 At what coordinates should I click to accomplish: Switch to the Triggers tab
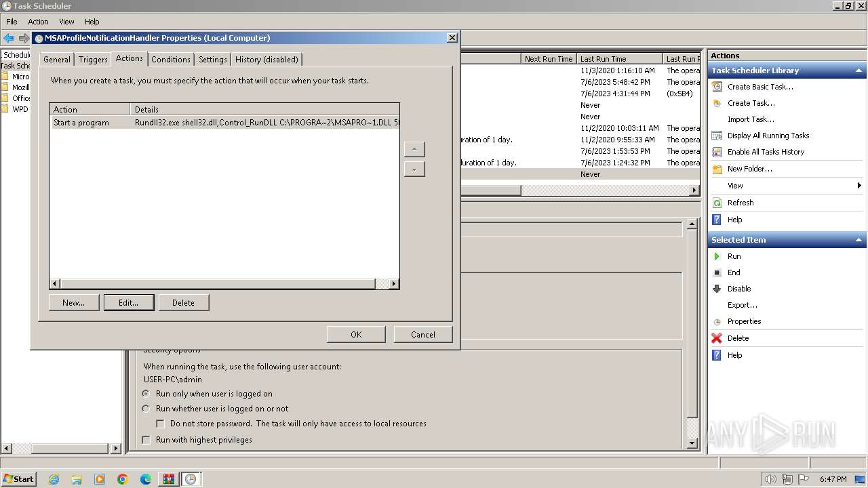click(x=93, y=60)
